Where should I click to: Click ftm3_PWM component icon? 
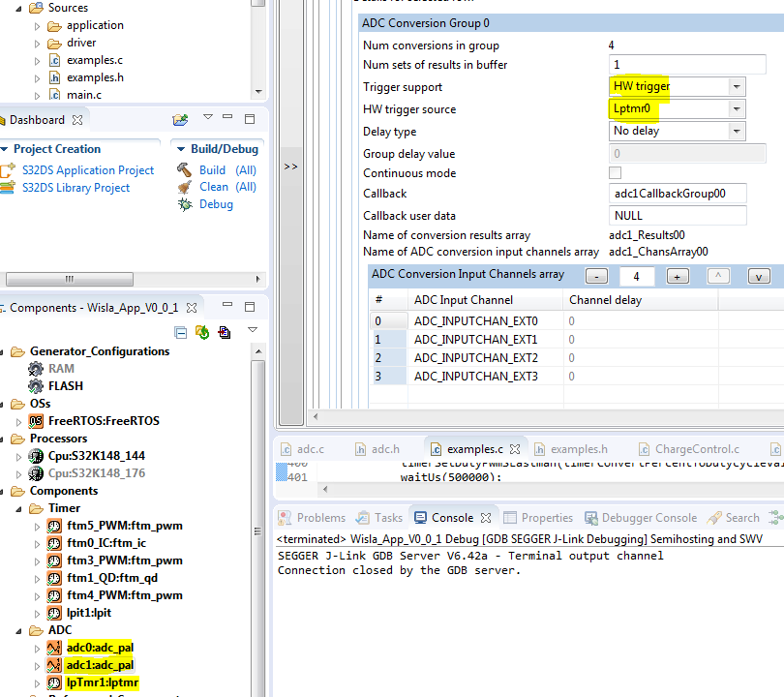tap(54, 561)
